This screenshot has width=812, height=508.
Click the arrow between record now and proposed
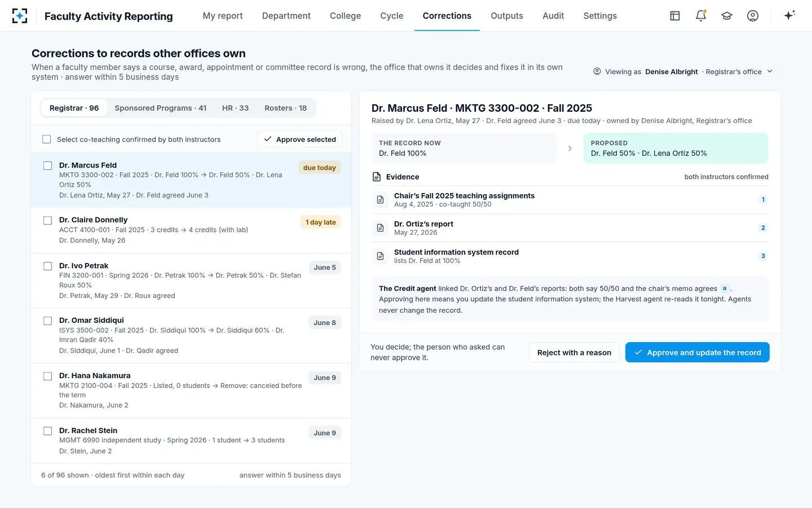(x=570, y=148)
